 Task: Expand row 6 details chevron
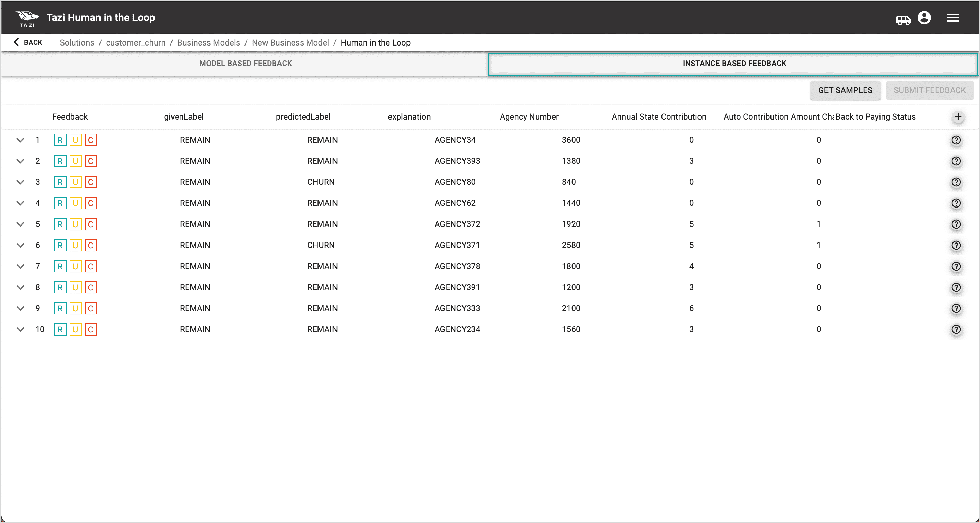coord(20,245)
